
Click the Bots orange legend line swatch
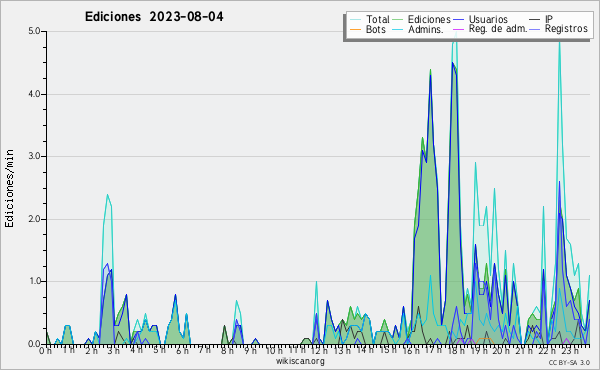tap(355, 29)
